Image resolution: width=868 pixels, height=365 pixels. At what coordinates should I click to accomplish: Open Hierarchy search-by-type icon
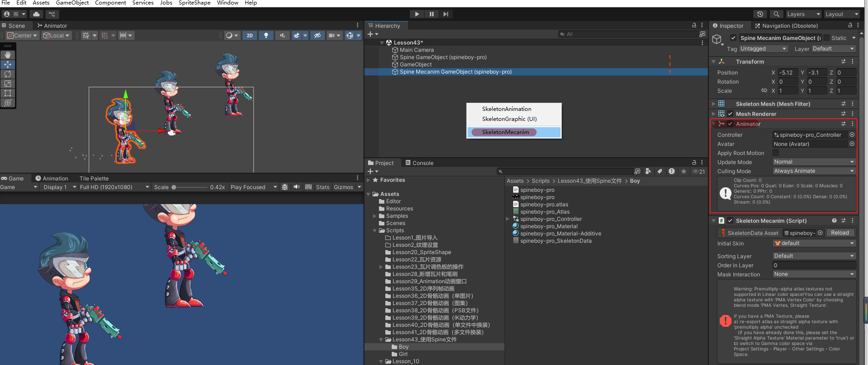pyautogui.click(x=702, y=34)
